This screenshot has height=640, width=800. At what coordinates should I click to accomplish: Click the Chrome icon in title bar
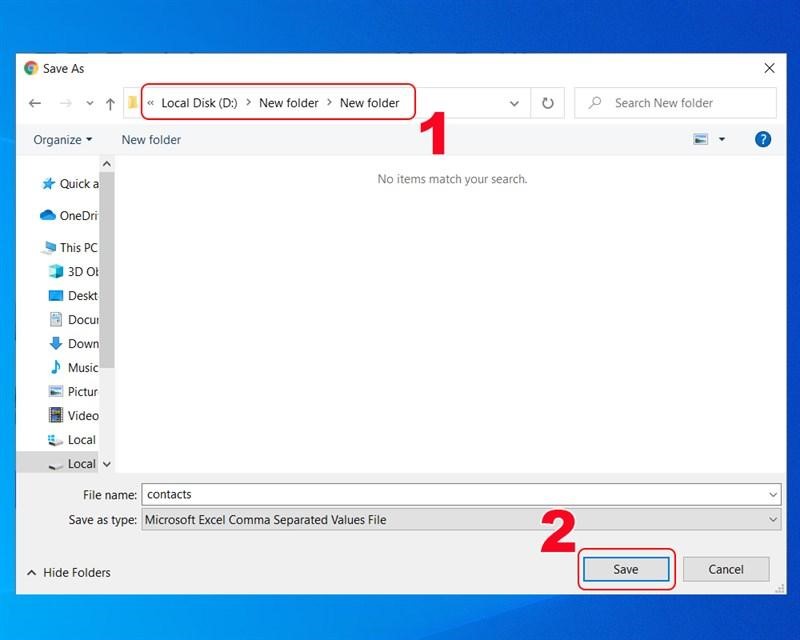(x=31, y=68)
